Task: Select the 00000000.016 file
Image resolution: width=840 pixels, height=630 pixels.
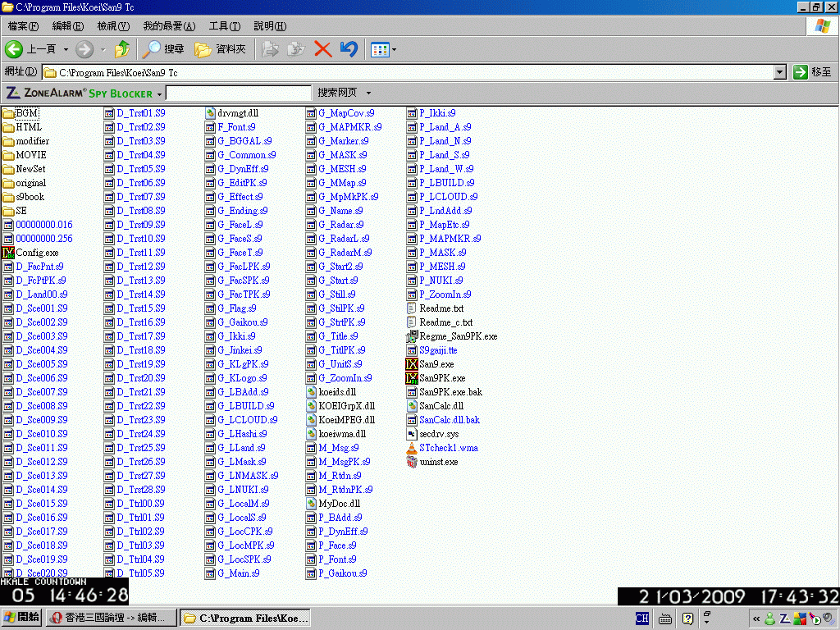Action: (x=38, y=225)
